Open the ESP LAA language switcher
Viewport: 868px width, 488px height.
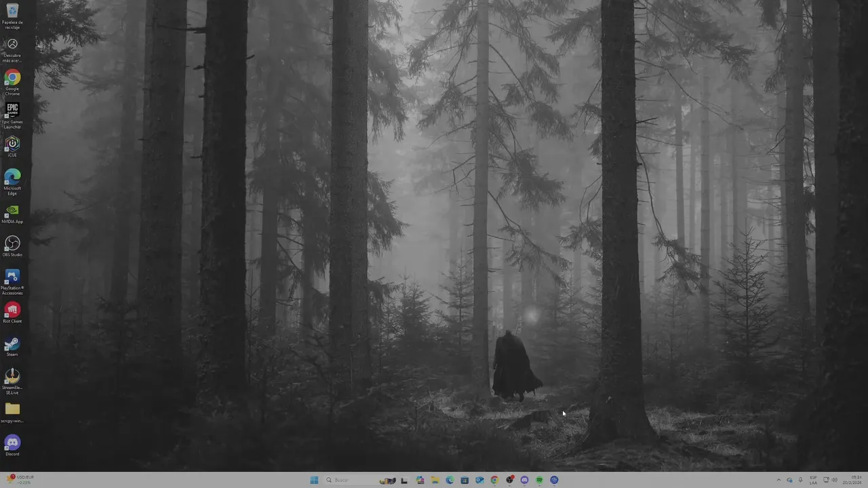click(x=814, y=480)
